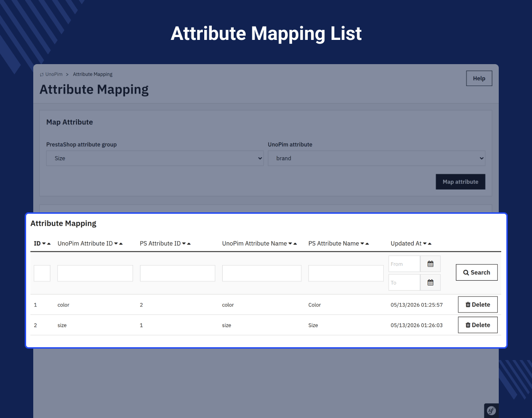Click the UnoPim breadcrumb link
The width and height of the screenshot is (532, 418).
tap(54, 74)
